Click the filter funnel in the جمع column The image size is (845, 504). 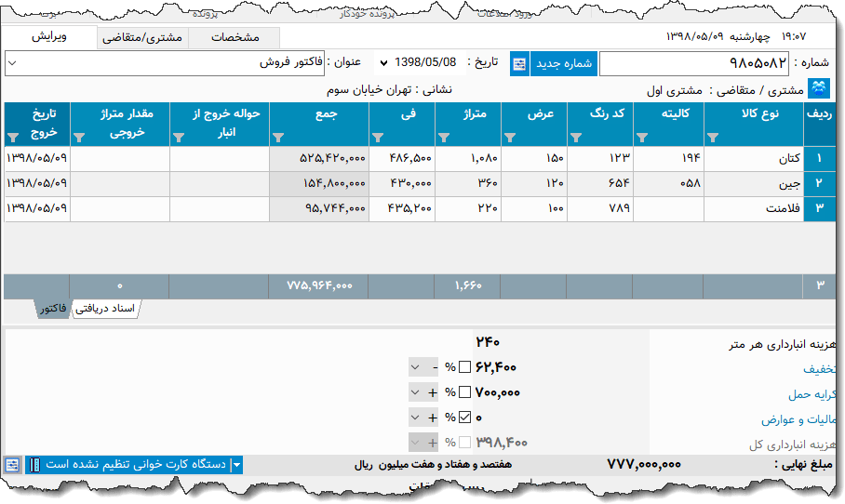[x=278, y=138]
